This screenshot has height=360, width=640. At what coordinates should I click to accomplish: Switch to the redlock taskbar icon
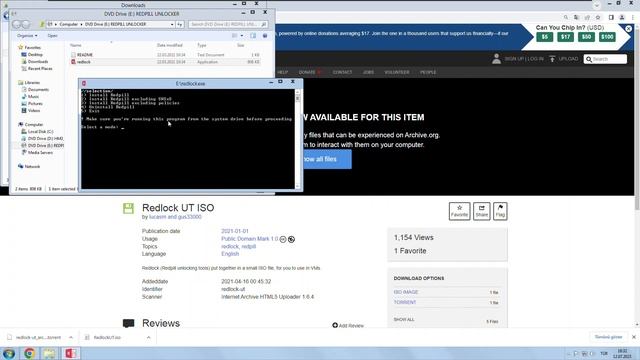point(70,353)
